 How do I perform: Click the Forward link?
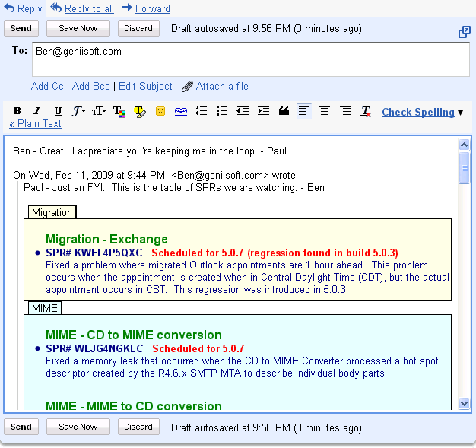(152, 8)
